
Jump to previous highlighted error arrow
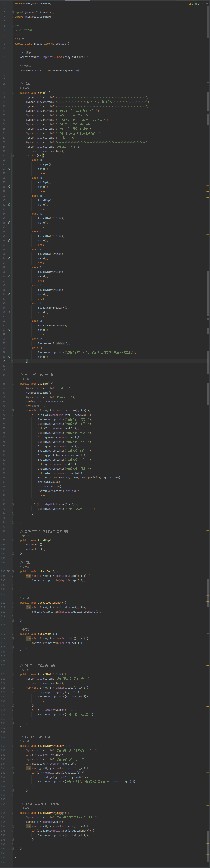click(203, 4)
